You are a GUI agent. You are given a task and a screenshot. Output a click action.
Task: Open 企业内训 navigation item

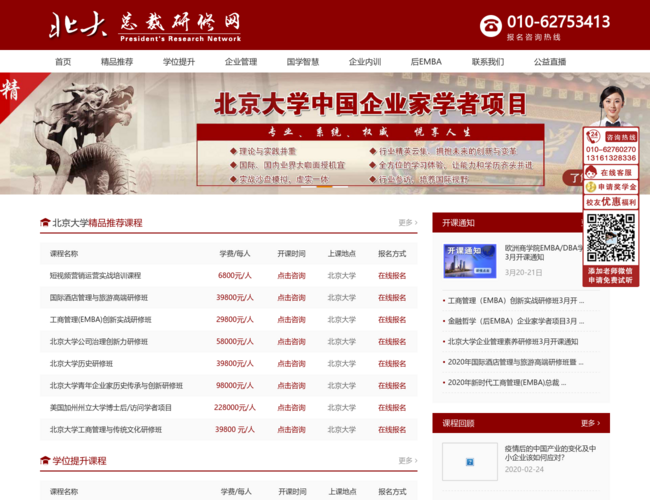click(365, 62)
